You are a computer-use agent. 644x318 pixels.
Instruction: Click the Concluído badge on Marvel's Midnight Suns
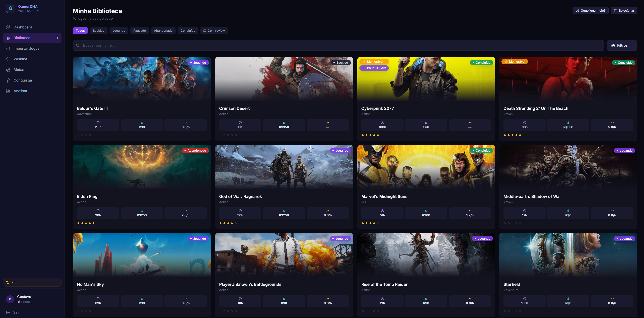[x=482, y=151]
